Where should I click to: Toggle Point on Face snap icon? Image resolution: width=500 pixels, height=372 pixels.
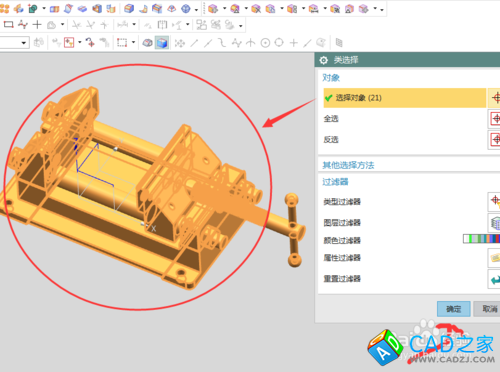pyautogui.click(x=321, y=43)
